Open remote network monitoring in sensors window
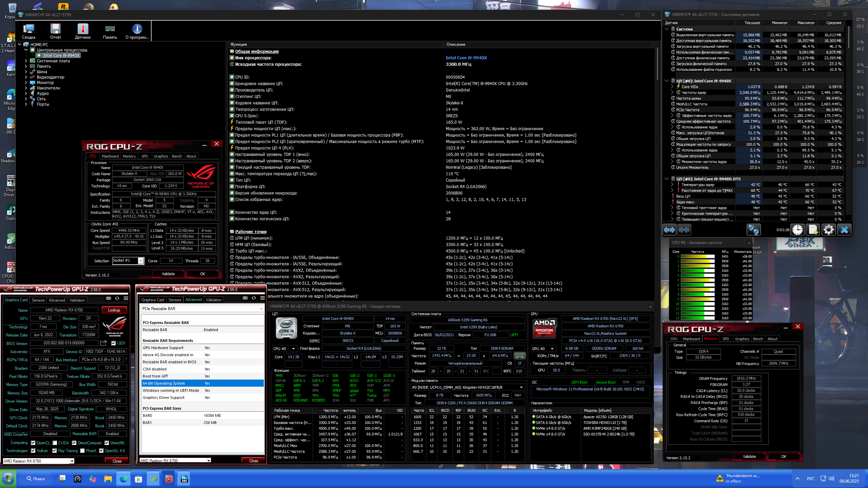The width and height of the screenshot is (868, 488). [x=753, y=230]
